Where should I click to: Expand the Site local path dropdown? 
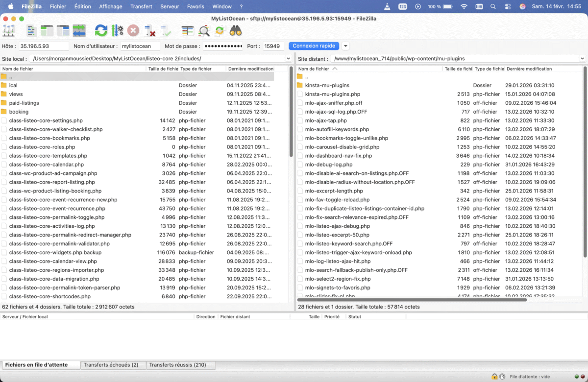[288, 59]
